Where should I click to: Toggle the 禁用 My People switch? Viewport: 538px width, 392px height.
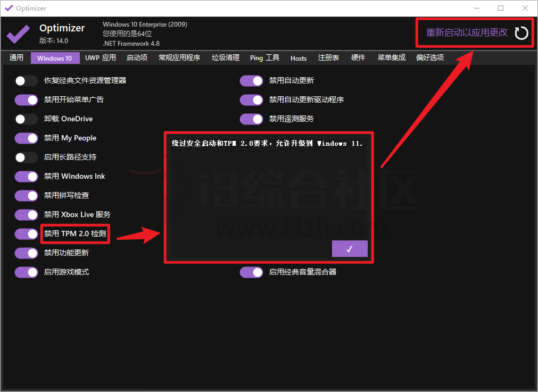26,138
